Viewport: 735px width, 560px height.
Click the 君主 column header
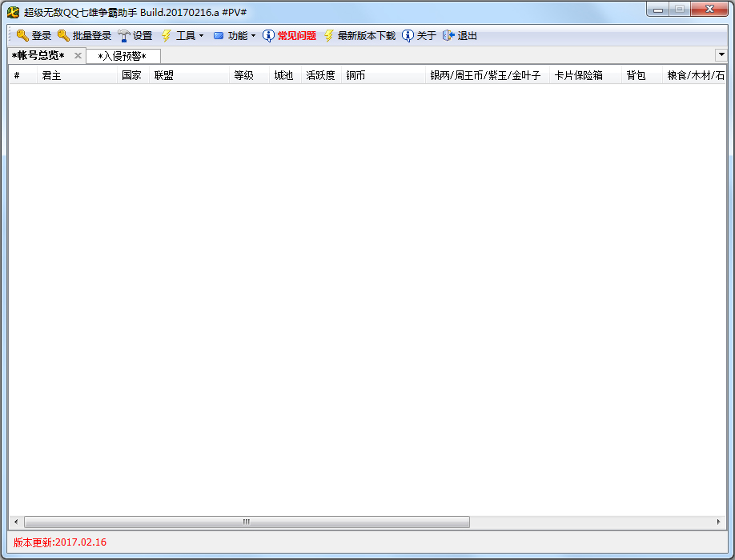tap(50, 75)
